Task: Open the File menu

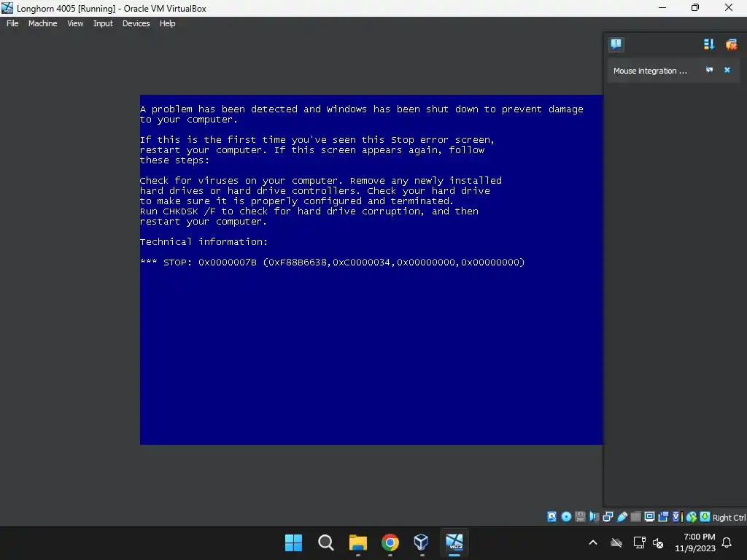Action: [x=12, y=23]
